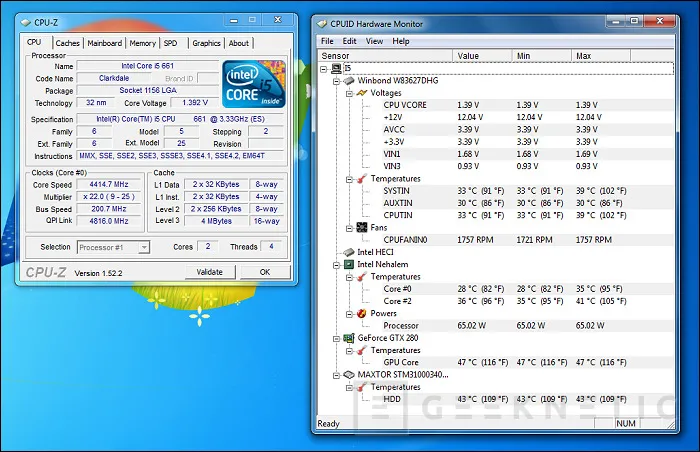Click the NUM indicator in status bar
The height and width of the screenshot is (452, 700).
coord(626,423)
